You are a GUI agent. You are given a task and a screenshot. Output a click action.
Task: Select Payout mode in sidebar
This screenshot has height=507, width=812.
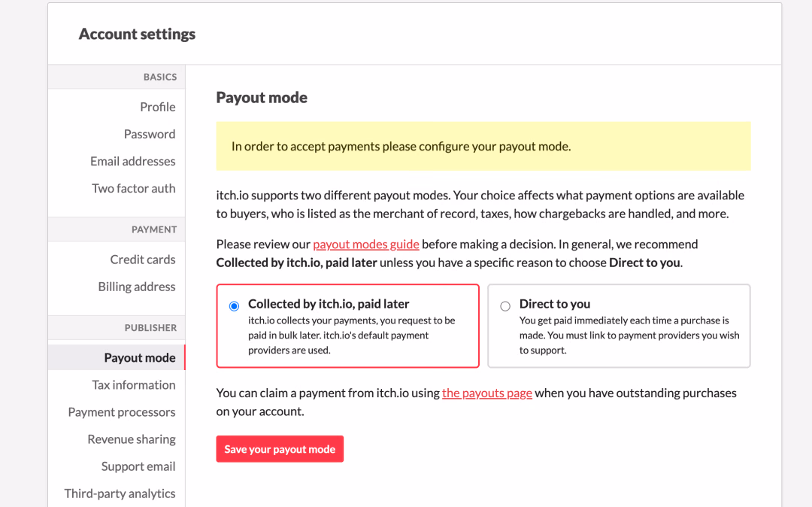[x=117, y=357]
